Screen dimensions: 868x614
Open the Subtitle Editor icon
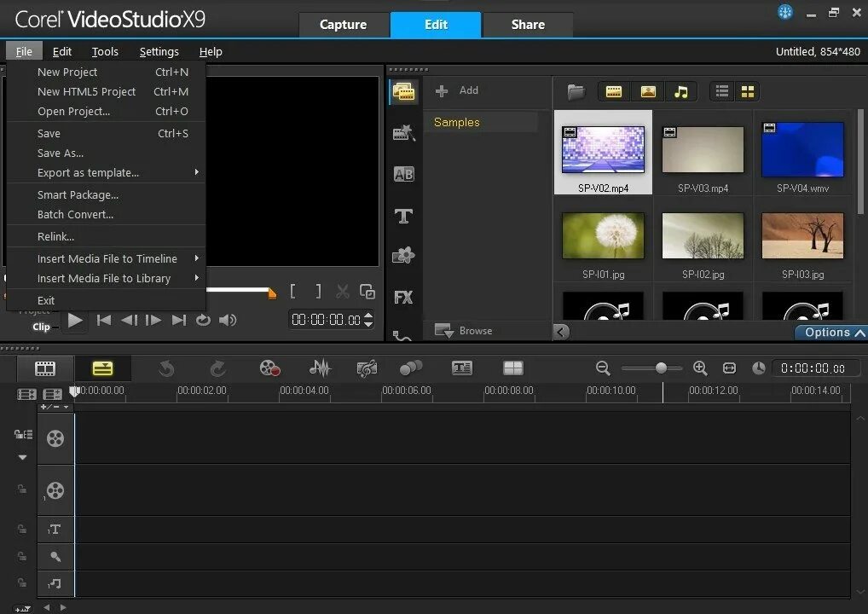click(461, 368)
